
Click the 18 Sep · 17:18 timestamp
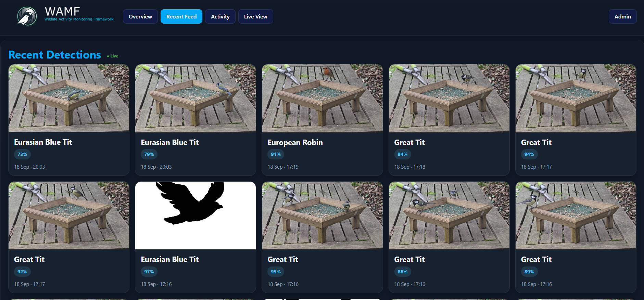410,167
